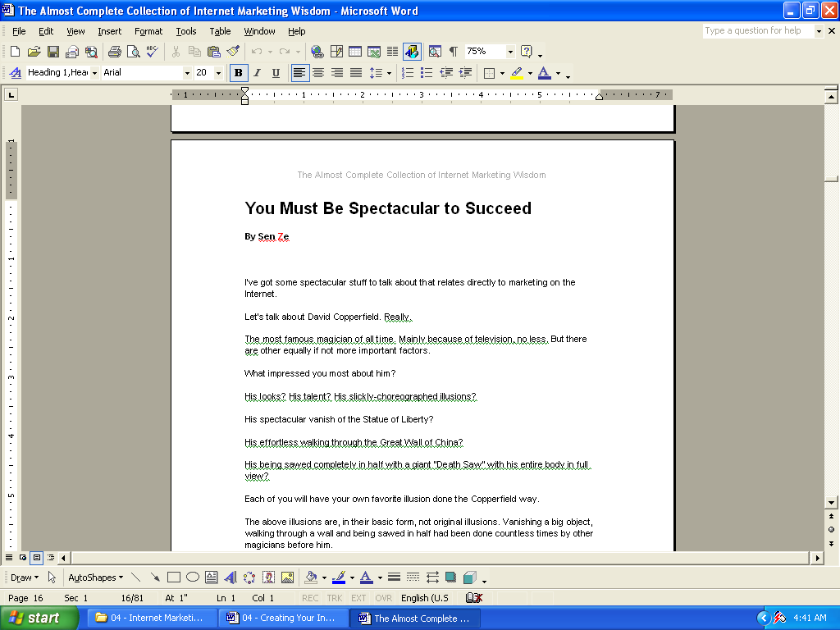840x630 pixels.
Task: Open the font size 20 dropdown
Action: 218,73
